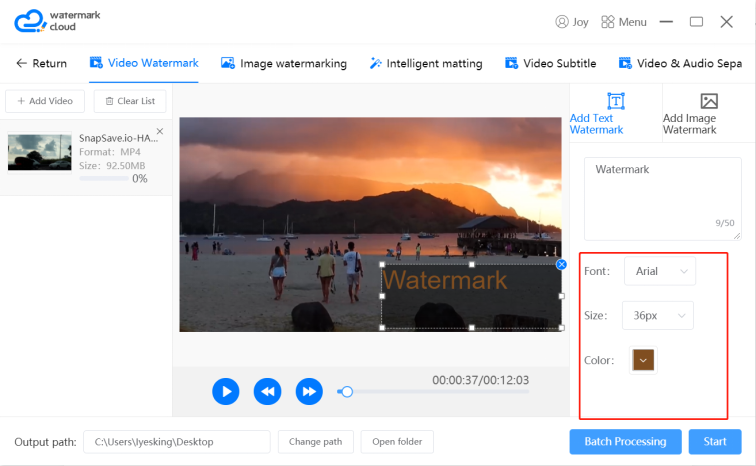This screenshot has height=466, width=756.
Task: Click the text box resize grip corner
Action: coord(737,236)
